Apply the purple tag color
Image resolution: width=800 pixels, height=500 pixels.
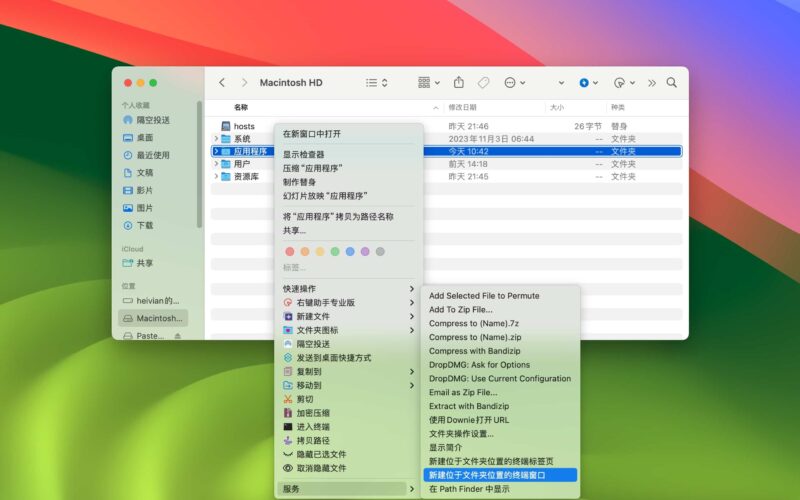(365, 252)
